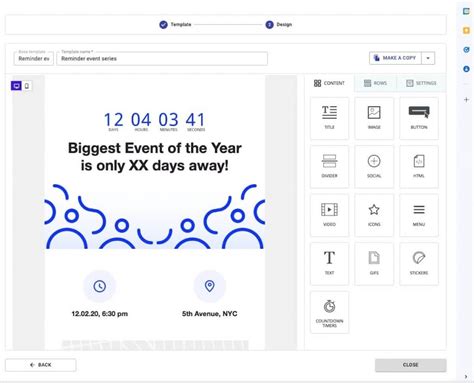Click the plus icon in right sidebar
Screen dimensions: 474x383
pos(466,100)
